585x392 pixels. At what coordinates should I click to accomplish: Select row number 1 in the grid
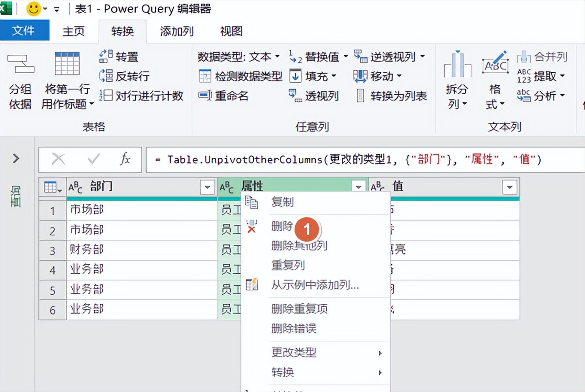[53, 211]
